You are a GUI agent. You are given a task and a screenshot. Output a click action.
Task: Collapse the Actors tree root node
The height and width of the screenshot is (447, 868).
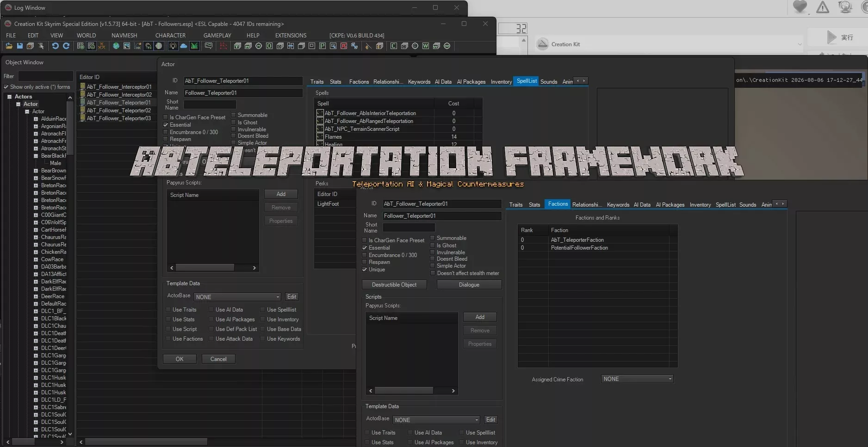point(9,97)
